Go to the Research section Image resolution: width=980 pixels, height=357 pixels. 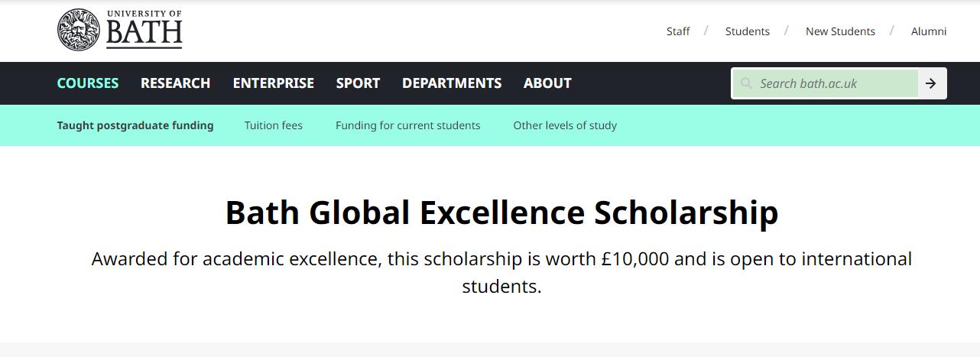point(175,83)
